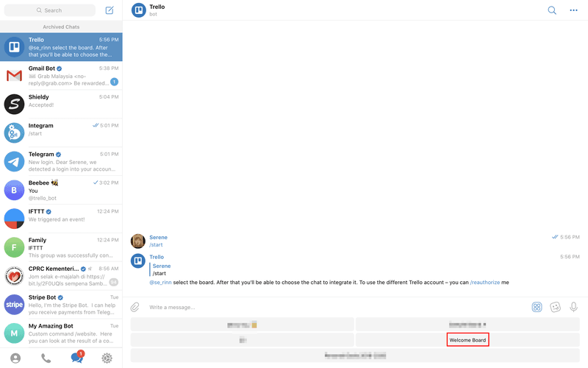Click Trello bot avatar beside its message
The image size is (588, 368).
(138, 261)
